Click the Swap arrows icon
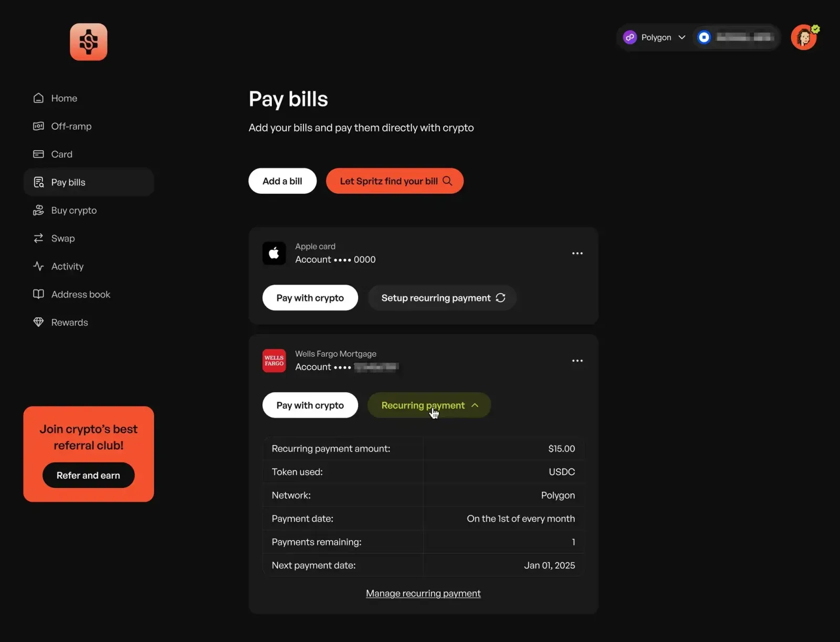Screen dimensions: 840x642 click(38, 239)
